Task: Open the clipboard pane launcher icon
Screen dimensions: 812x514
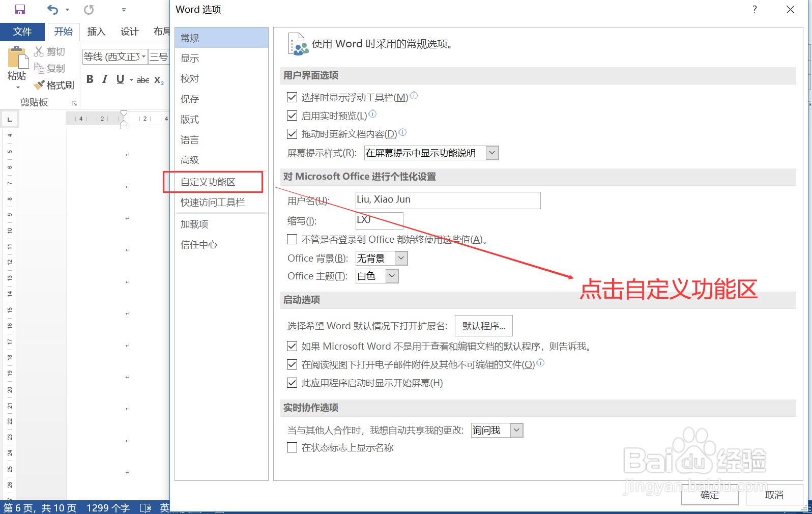Action: [x=74, y=103]
